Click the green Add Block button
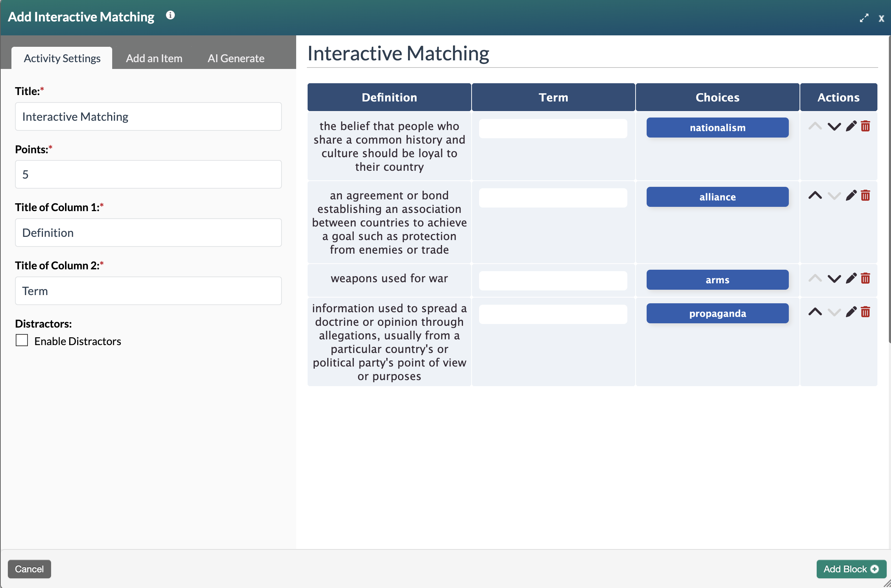Image resolution: width=891 pixels, height=588 pixels. tap(851, 569)
